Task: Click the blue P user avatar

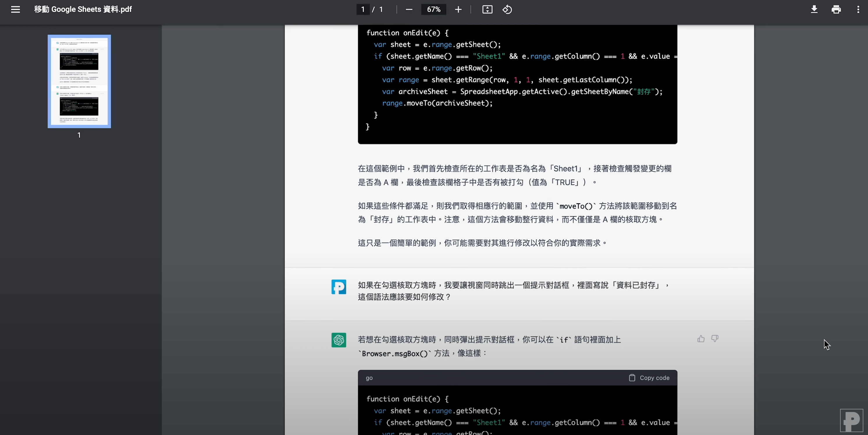Action: tap(339, 287)
